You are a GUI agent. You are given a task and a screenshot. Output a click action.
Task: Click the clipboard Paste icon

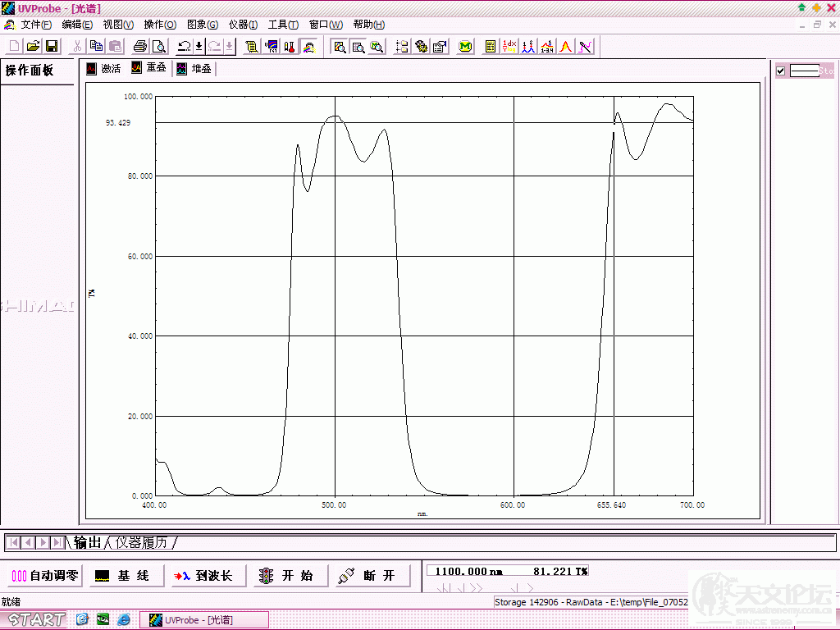point(115,46)
